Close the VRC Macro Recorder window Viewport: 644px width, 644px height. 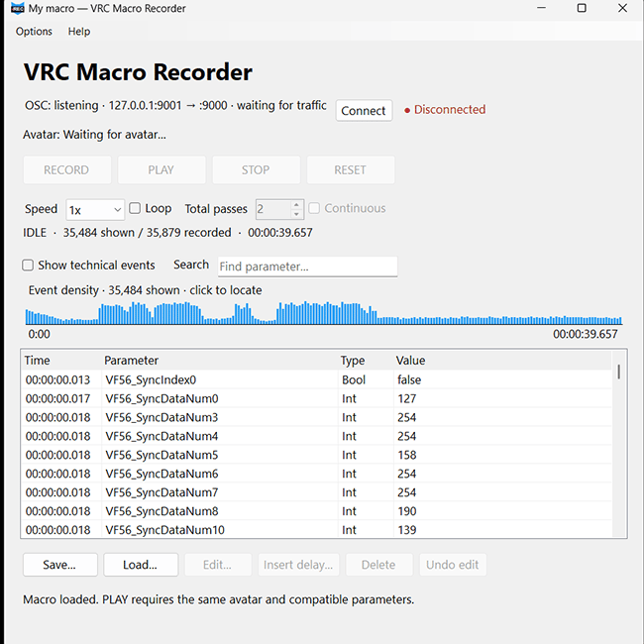point(622,8)
